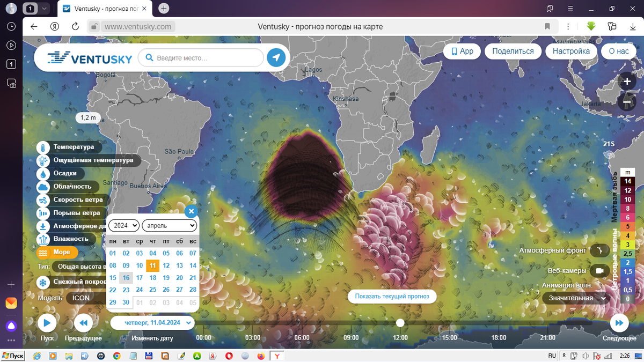The height and width of the screenshot is (362, 644).
Task: Click the 14 m swatch in legend
Action: tap(627, 181)
